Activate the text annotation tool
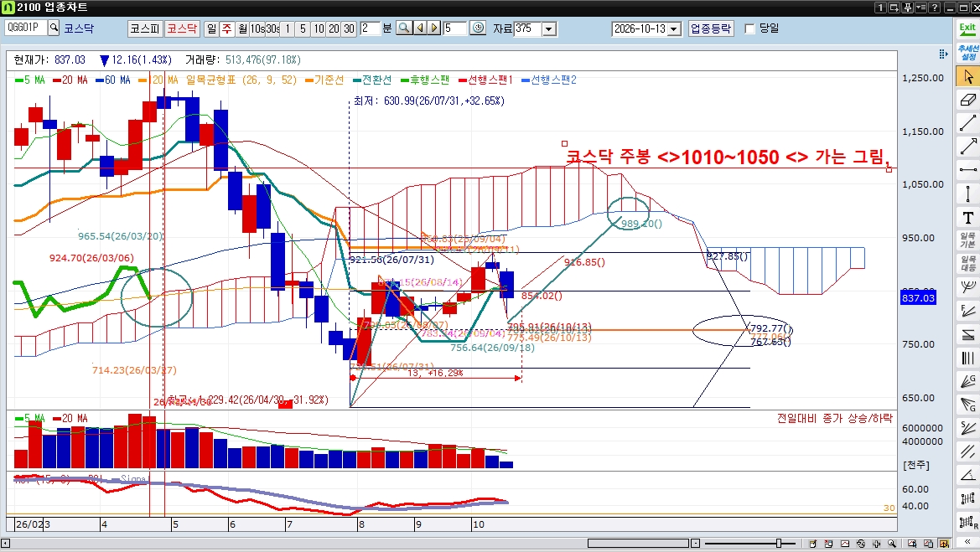Viewport: 980px width, 552px height. [968, 217]
